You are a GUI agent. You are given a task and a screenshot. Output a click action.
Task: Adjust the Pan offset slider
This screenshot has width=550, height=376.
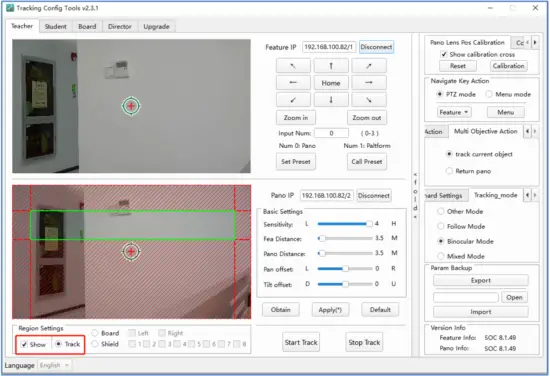tap(345, 269)
